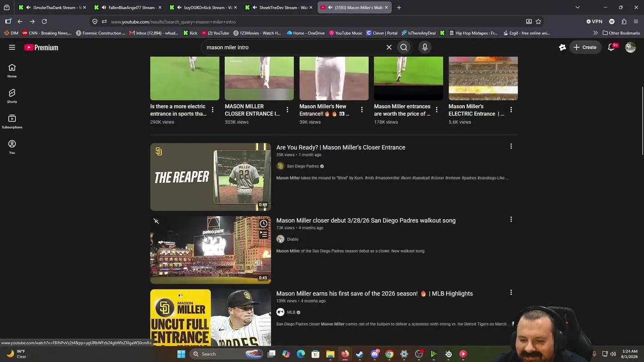Open more actions for 'closer debut 3/28/26' video
The image size is (644, 362).
(511, 219)
